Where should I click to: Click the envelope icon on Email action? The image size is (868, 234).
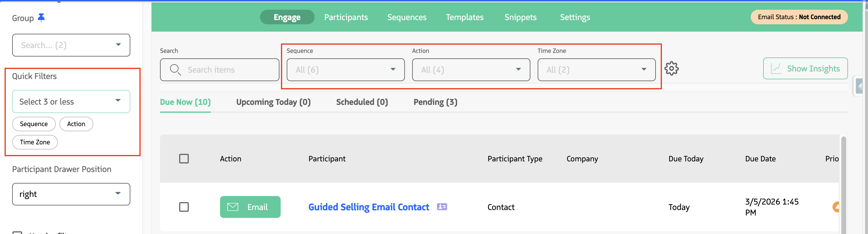point(232,207)
